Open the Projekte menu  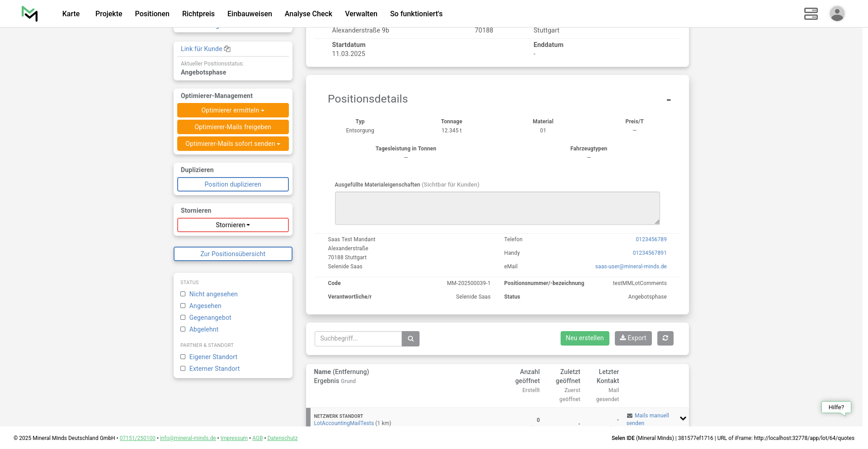coord(108,14)
